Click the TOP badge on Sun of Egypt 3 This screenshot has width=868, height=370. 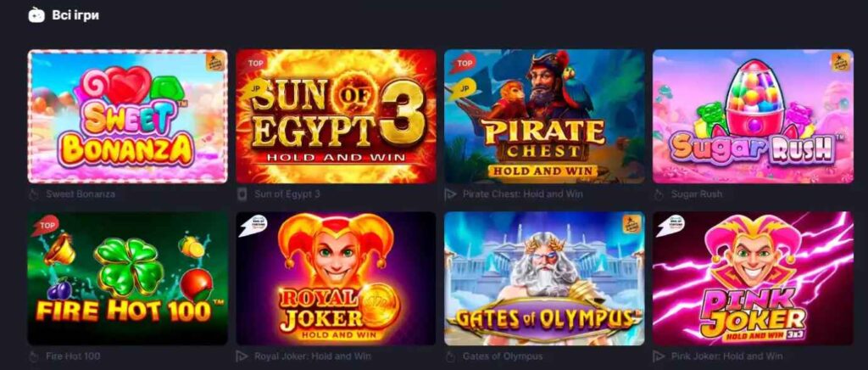point(254,63)
